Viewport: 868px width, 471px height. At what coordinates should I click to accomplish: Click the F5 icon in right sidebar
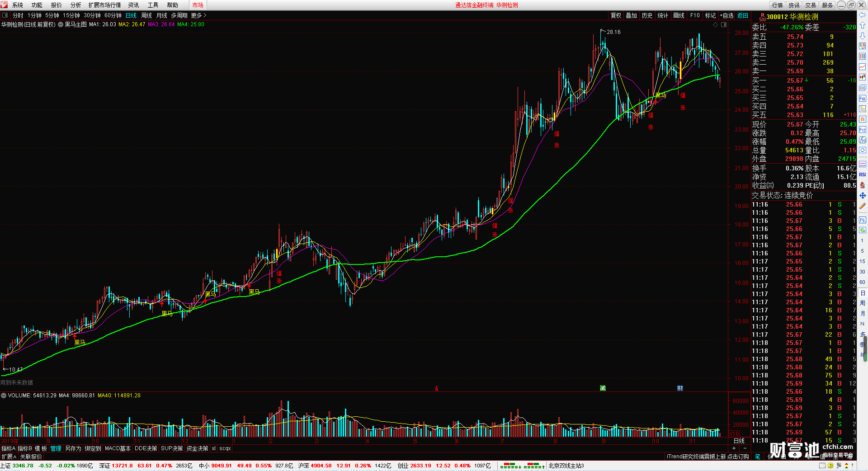point(863,220)
